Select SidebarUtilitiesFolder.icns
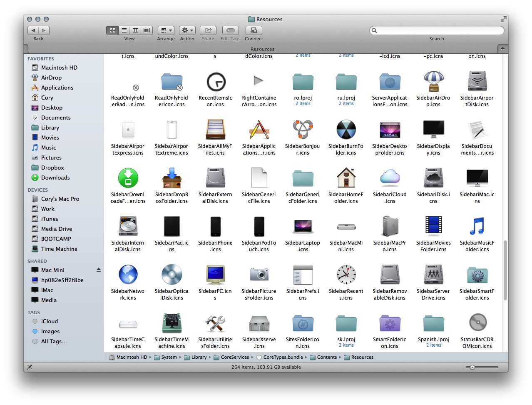532x405 pixels. click(215, 323)
